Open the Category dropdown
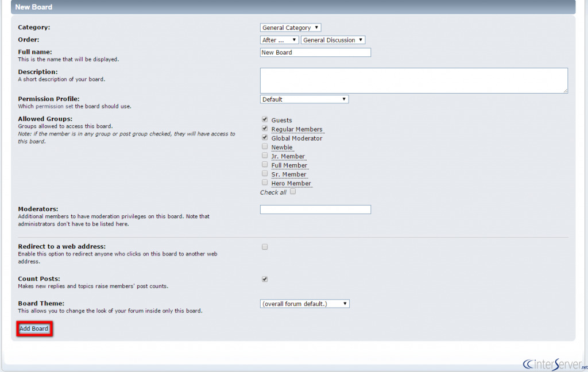 point(290,28)
